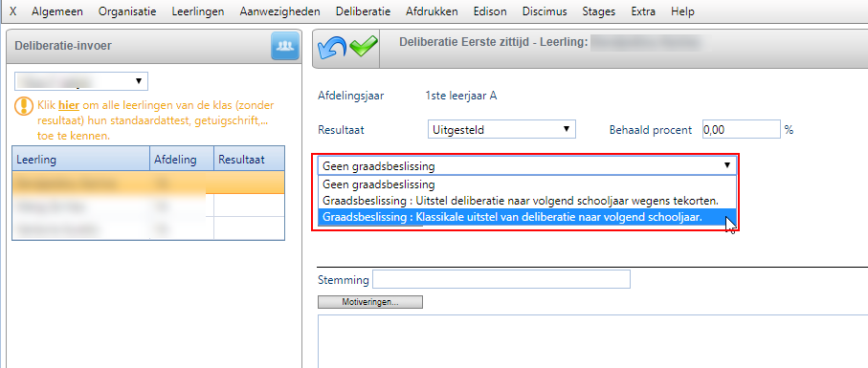Click the green checkmark save icon
The image size is (868, 368).
click(x=364, y=47)
